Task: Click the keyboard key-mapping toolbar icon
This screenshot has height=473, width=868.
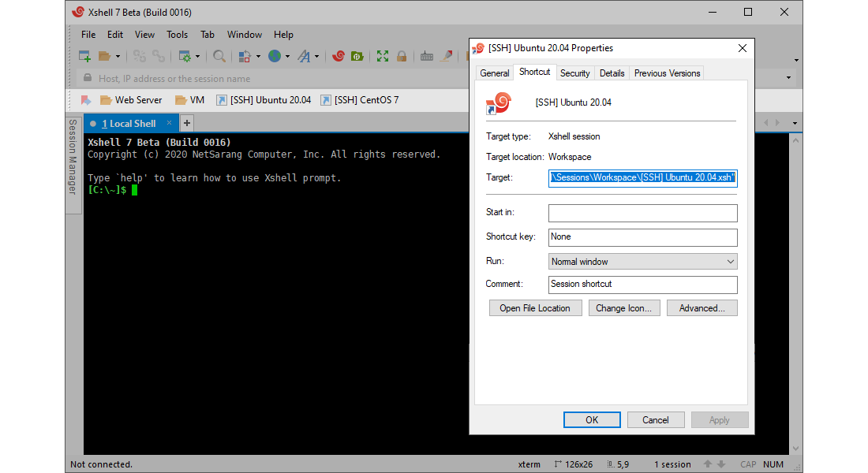Action: (x=426, y=56)
